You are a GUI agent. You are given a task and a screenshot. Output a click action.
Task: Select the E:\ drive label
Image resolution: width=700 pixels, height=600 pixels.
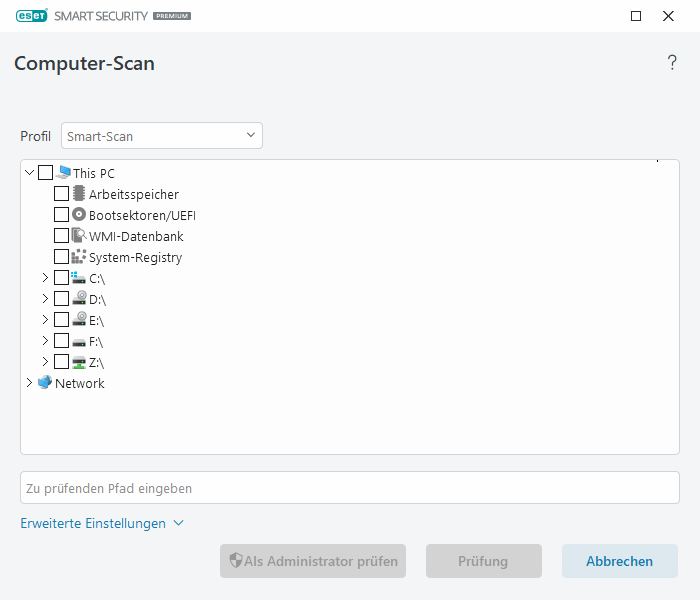96,321
